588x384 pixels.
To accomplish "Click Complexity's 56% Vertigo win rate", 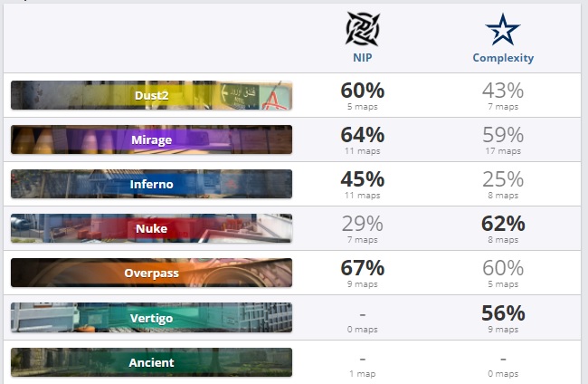I will click(x=503, y=312).
